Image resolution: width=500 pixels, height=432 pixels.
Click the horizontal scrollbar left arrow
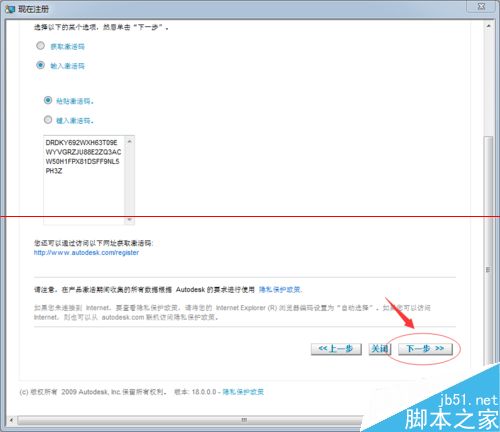11,420
